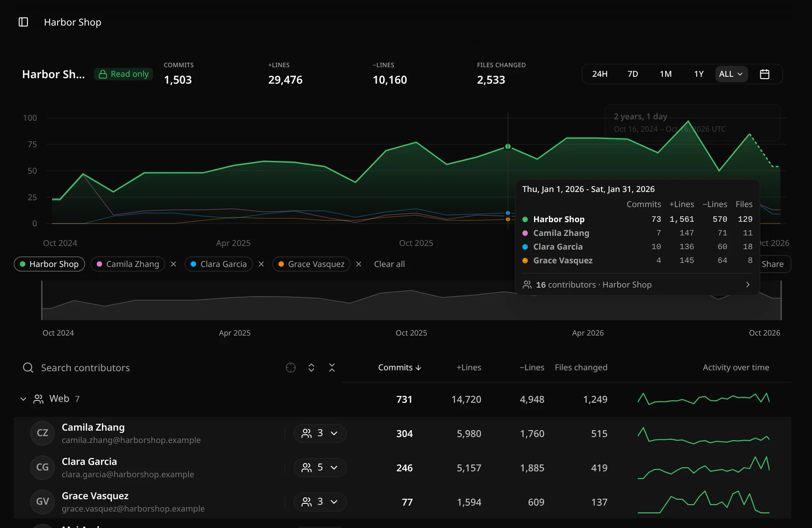Toggle the sidebar panel icon
The width and height of the screenshot is (812, 528).
23,22
